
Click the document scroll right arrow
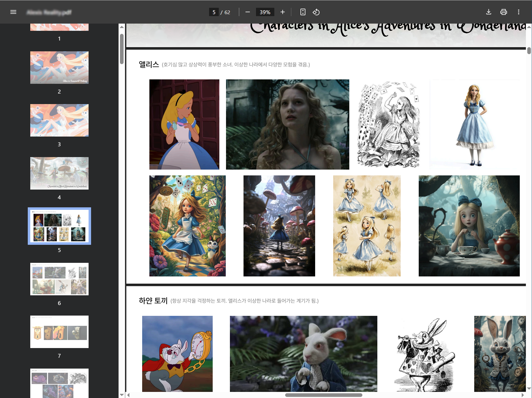(523, 395)
